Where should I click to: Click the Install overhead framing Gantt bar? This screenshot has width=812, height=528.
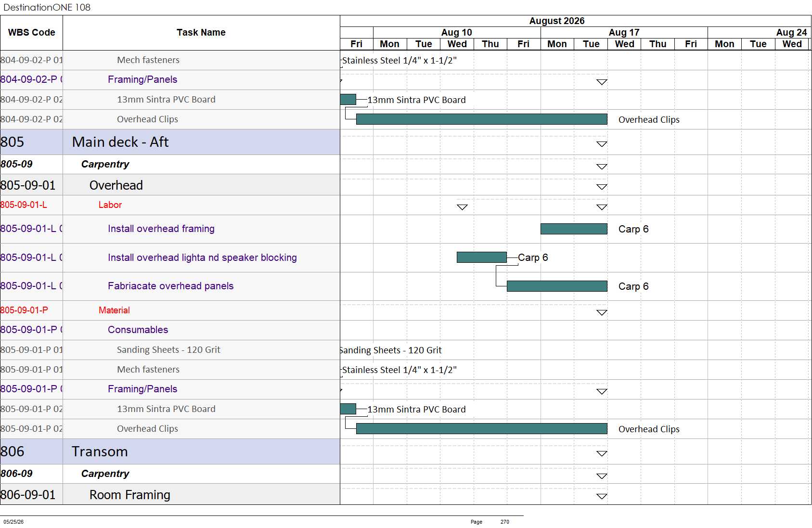pos(574,229)
